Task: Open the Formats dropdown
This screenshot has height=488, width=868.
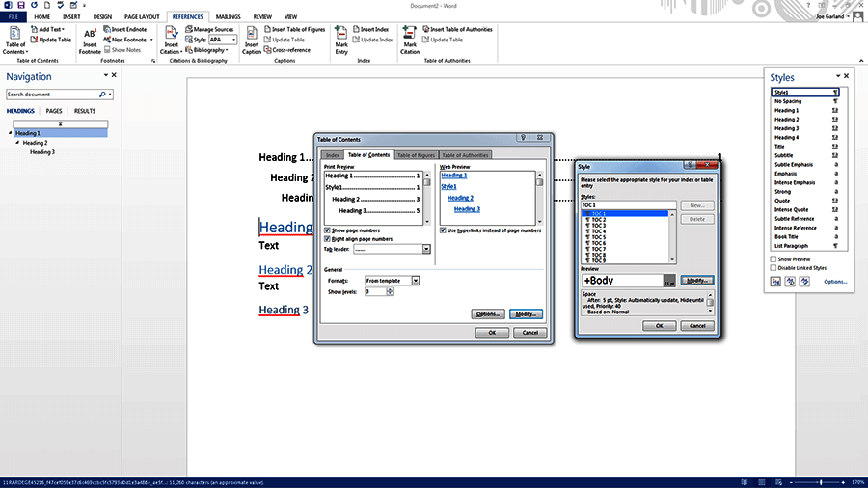Action: [415, 281]
